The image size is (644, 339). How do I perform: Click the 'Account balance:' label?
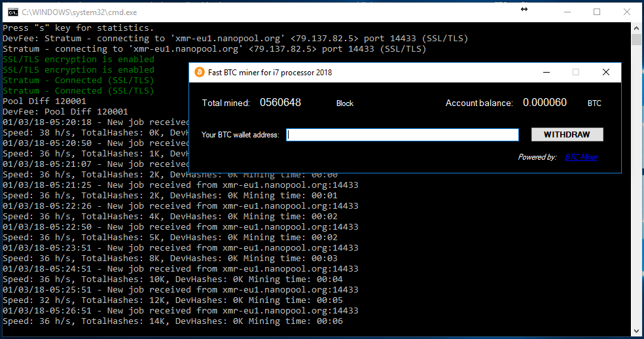click(x=479, y=103)
